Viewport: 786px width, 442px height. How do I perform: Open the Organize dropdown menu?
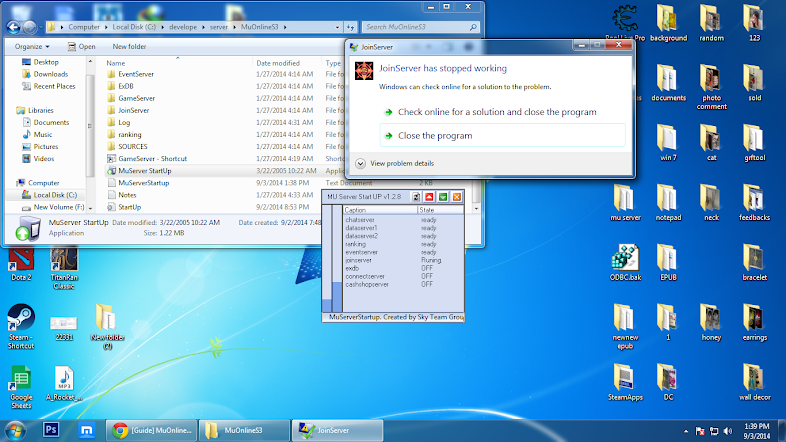click(32, 47)
